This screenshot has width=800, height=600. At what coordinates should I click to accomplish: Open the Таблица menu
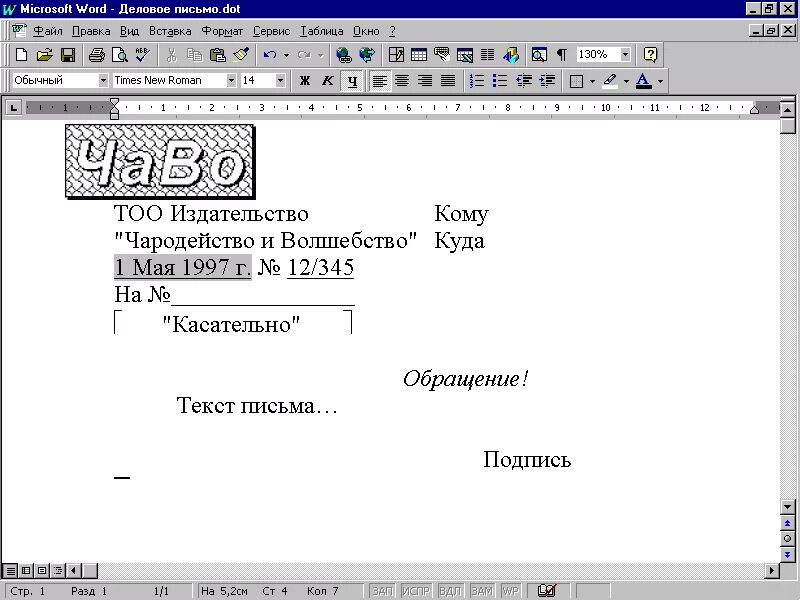pos(321,31)
